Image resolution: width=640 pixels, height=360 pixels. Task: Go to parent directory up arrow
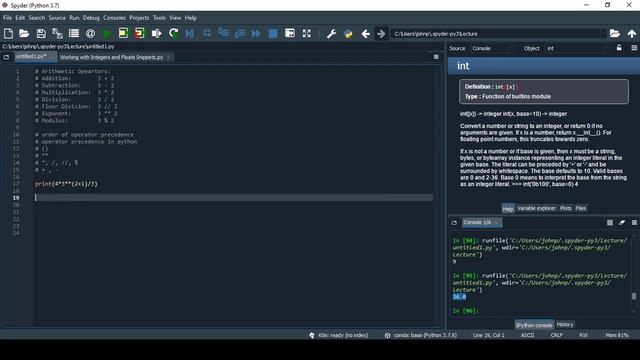click(632, 33)
